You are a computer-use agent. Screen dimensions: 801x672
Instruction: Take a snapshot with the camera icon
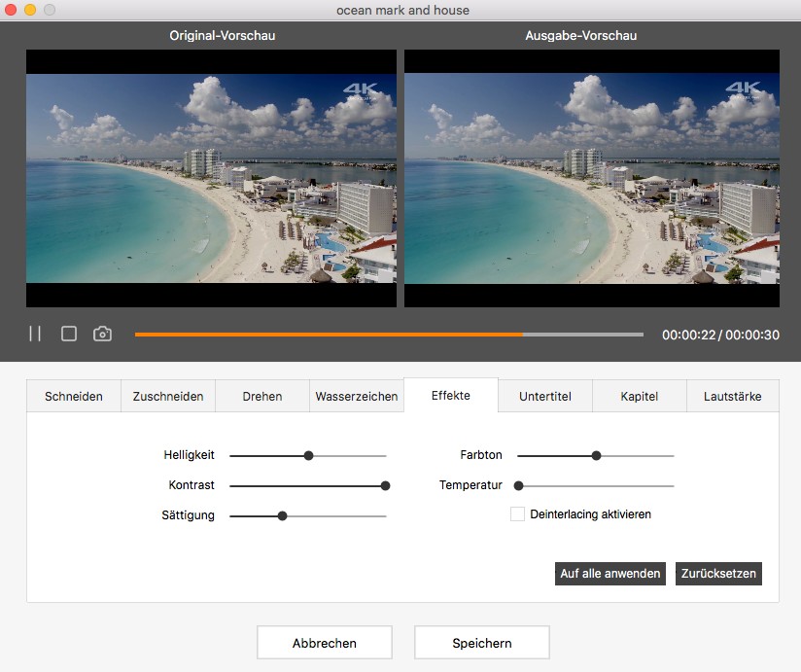(102, 334)
